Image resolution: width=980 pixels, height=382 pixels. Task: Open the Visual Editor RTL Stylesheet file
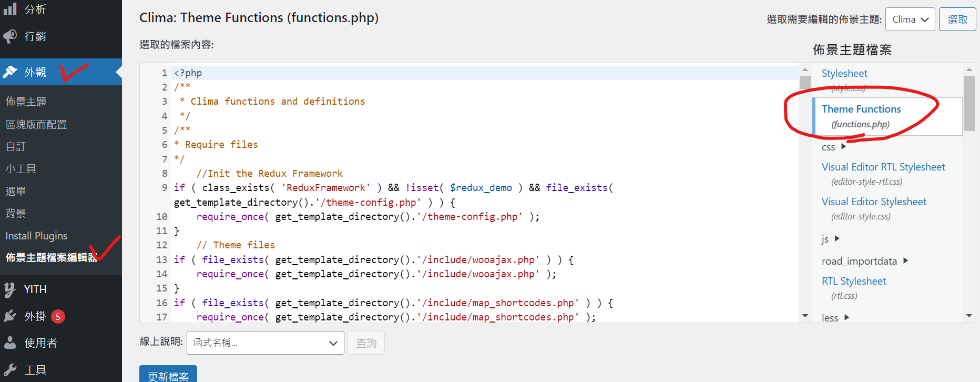(x=883, y=167)
